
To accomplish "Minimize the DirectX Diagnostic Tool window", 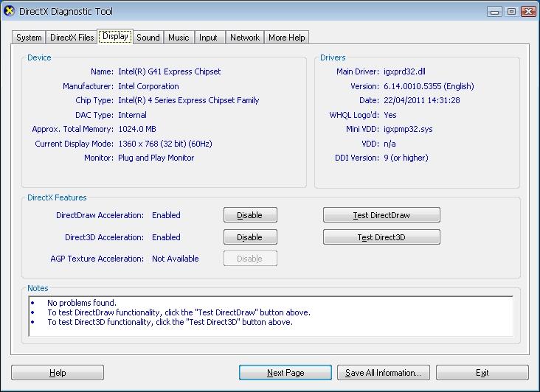I will click(x=494, y=12).
